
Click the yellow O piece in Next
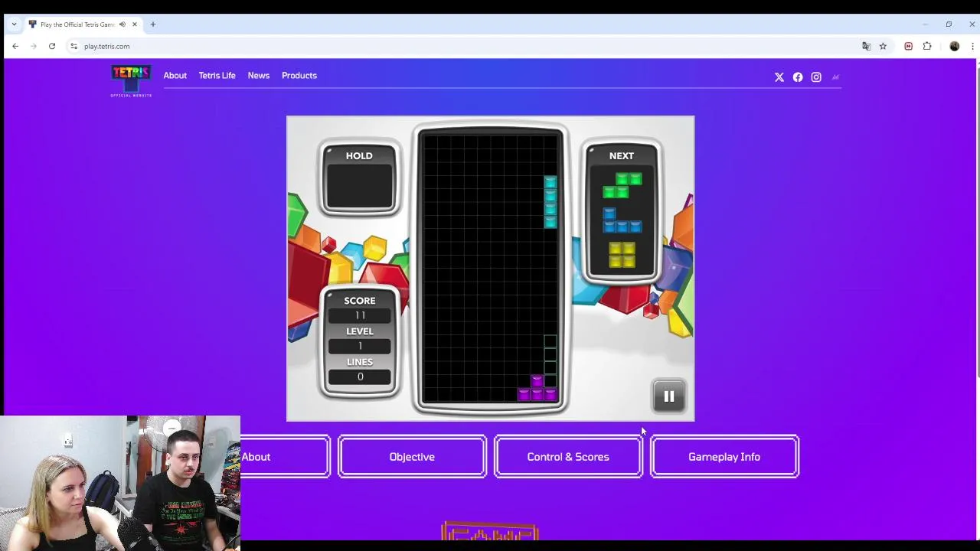pos(622,255)
